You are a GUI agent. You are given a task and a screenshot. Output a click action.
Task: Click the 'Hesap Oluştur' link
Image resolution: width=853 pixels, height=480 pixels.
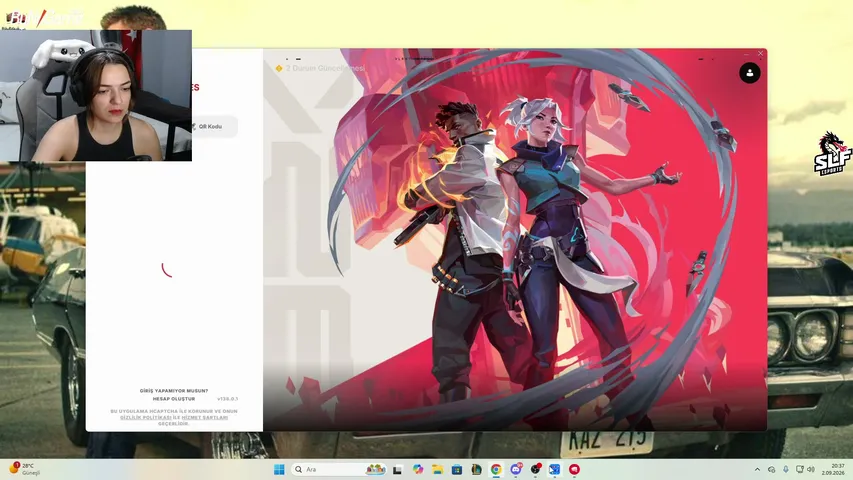click(x=174, y=399)
